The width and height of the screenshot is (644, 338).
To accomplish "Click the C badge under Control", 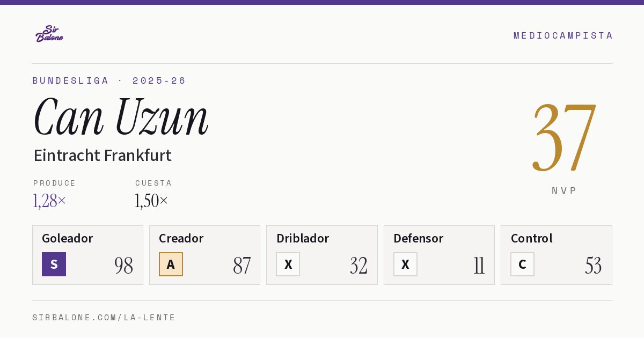I will pos(522,264).
